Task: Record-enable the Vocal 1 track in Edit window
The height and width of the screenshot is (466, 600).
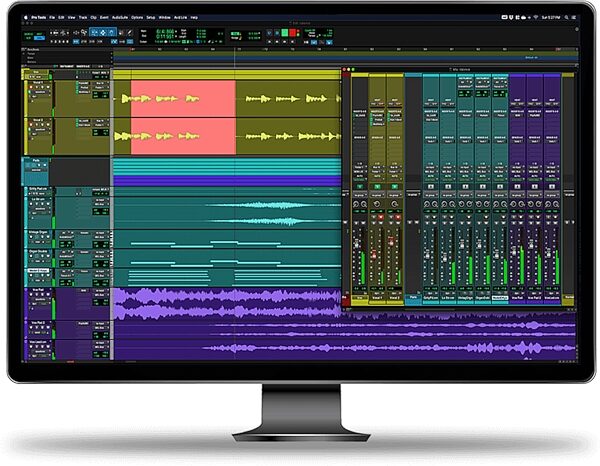Action: pyautogui.click(x=31, y=87)
